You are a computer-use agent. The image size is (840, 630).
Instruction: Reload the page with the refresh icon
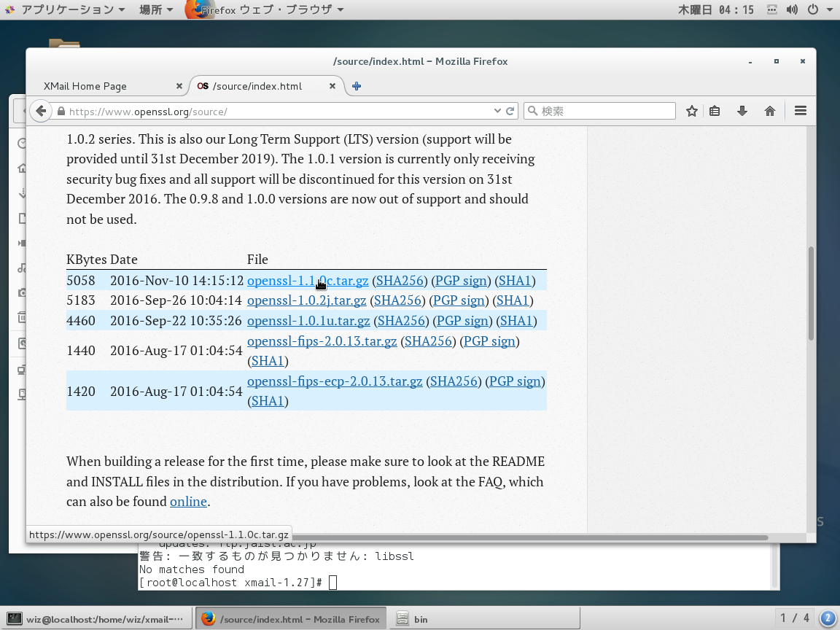coord(510,111)
